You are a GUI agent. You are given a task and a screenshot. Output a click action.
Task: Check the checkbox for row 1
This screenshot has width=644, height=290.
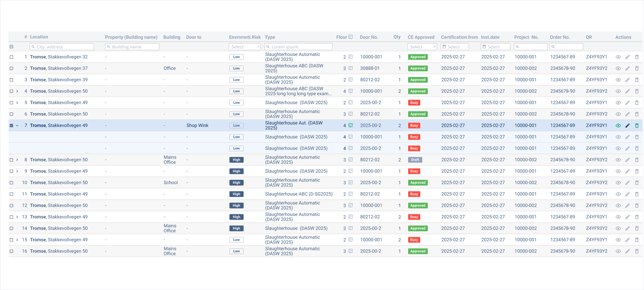11,57
